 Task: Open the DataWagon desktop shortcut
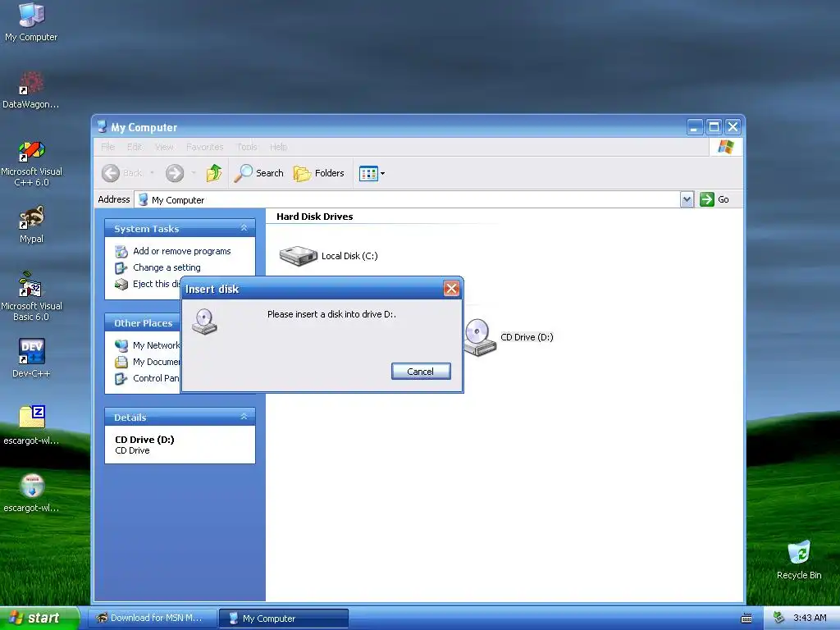pyautogui.click(x=31, y=90)
